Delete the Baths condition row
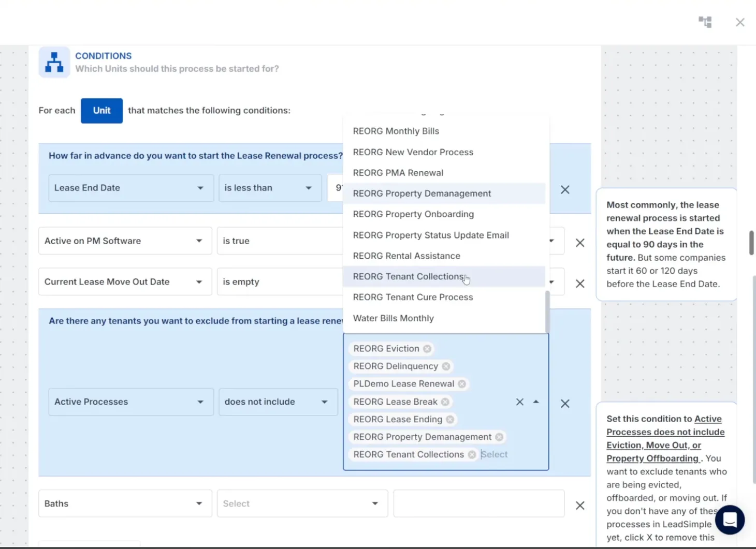756x549 pixels. pos(580,506)
